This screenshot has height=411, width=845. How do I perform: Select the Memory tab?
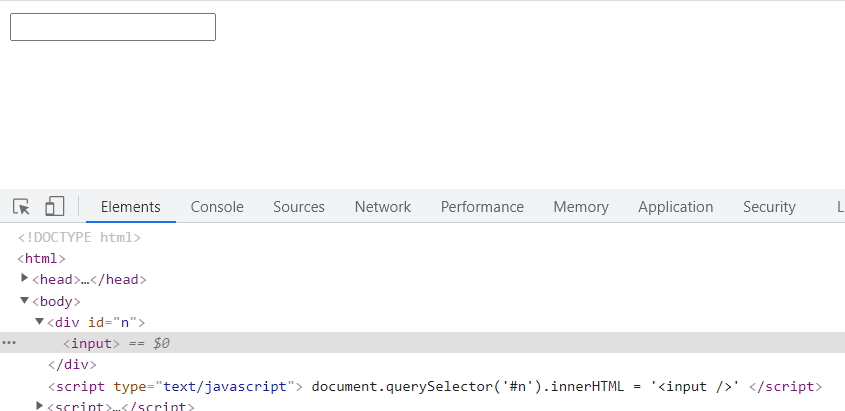click(x=580, y=207)
